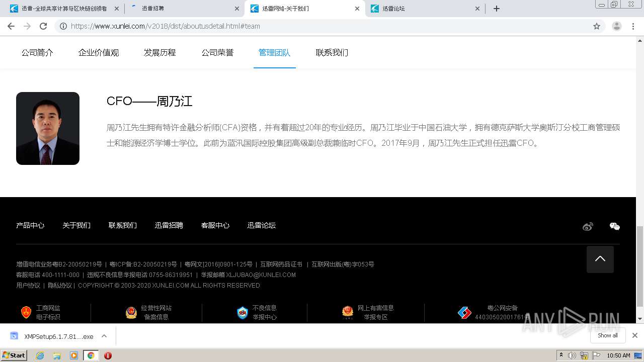The image size is (644, 362).
Task: Click the 粤公网安备 badge icon
Action: click(x=464, y=313)
